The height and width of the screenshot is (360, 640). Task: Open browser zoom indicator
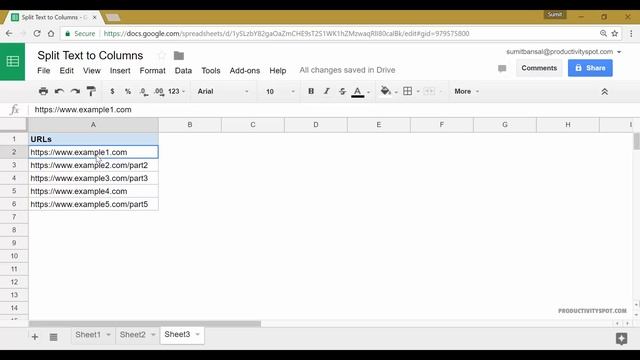[603, 33]
